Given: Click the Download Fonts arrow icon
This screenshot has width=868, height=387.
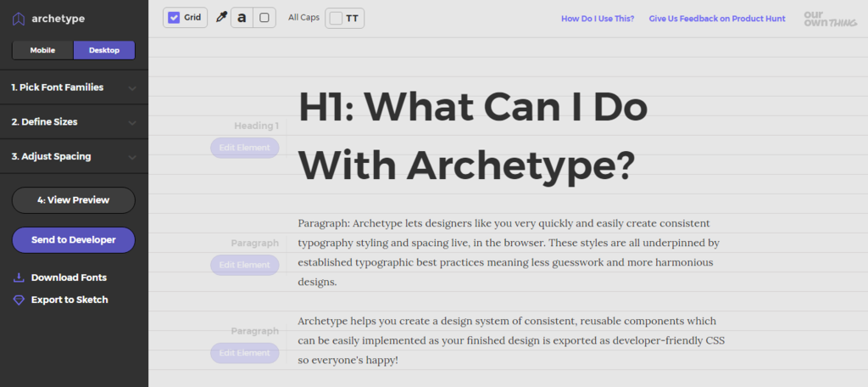Looking at the screenshot, I should click(x=19, y=278).
